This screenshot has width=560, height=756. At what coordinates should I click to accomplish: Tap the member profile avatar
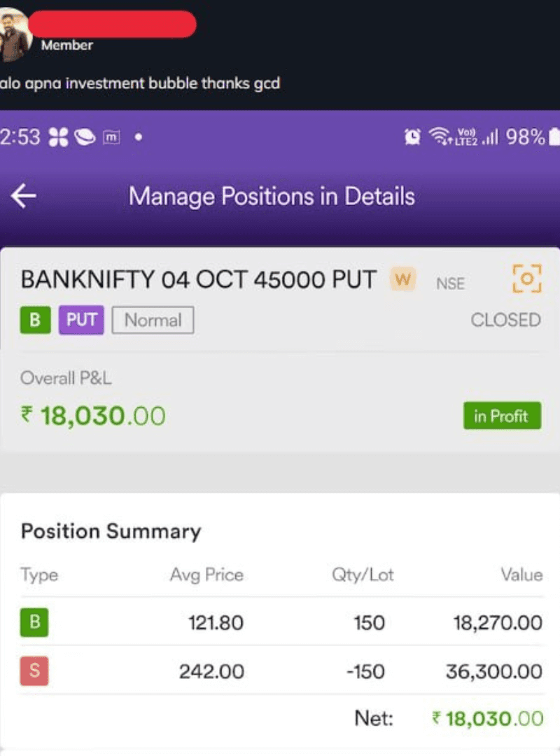click(x=14, y=34)
